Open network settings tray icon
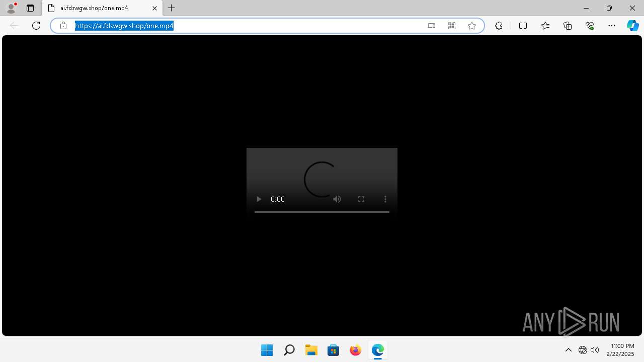Viewport: 644px width, 362px height. pos(583,350)
